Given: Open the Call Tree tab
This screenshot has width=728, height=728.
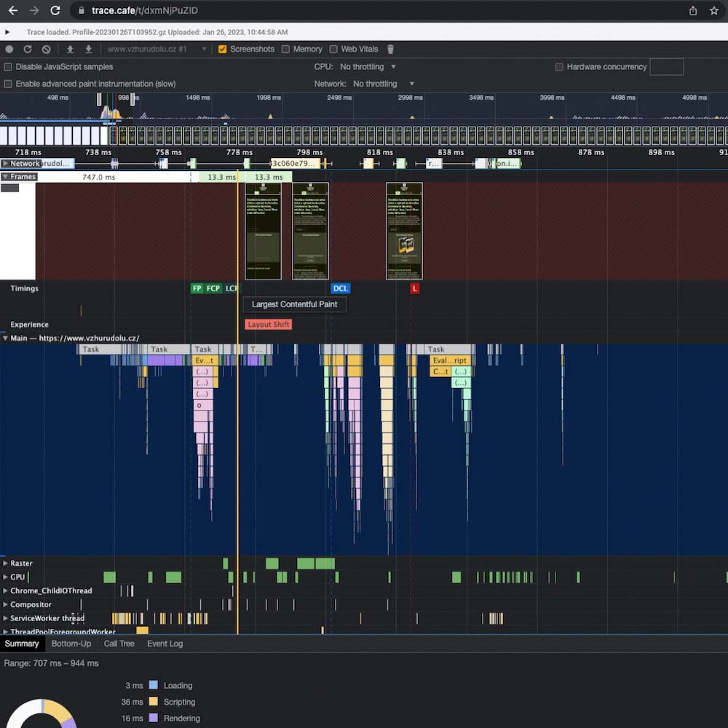Looking at the screenshot, I should [119, 644].
